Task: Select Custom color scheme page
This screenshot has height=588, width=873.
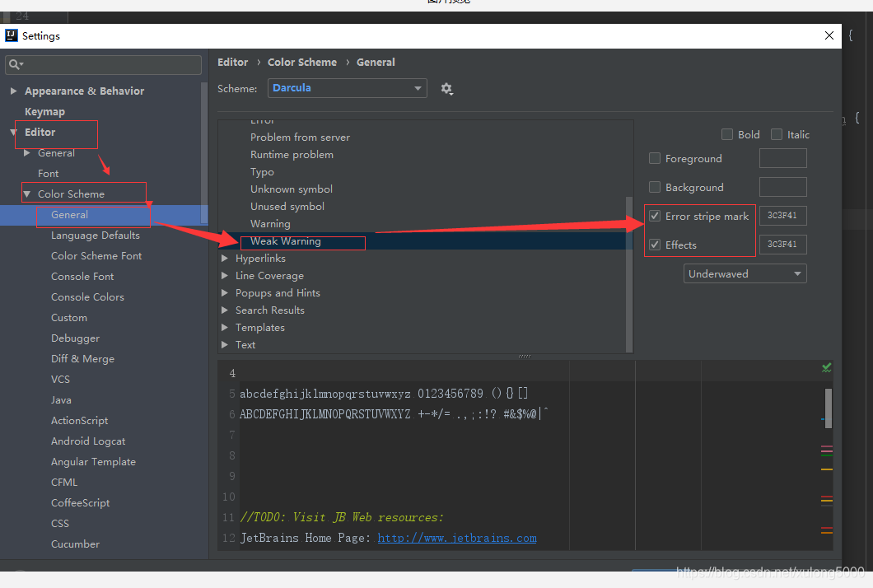Action: [x=69, y=317]
